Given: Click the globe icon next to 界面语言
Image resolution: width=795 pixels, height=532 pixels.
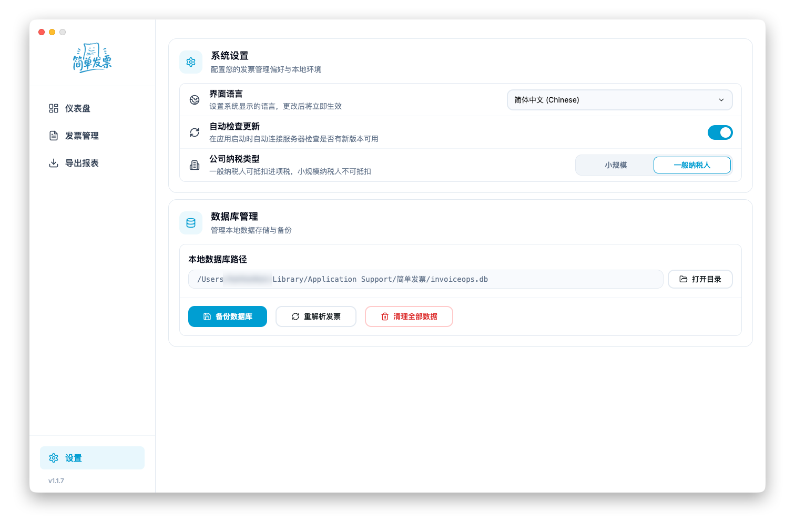Looking at the screenshot, I should [195, 100].
